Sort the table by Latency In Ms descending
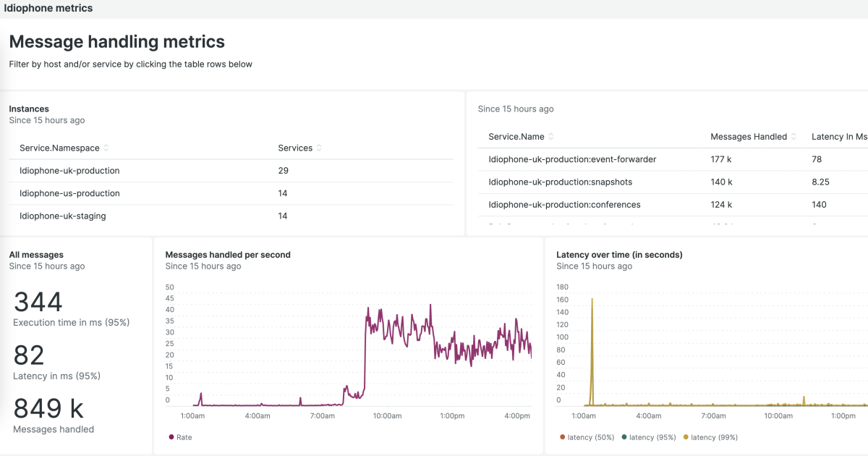 pyautogui.click(x=865, y=136)
